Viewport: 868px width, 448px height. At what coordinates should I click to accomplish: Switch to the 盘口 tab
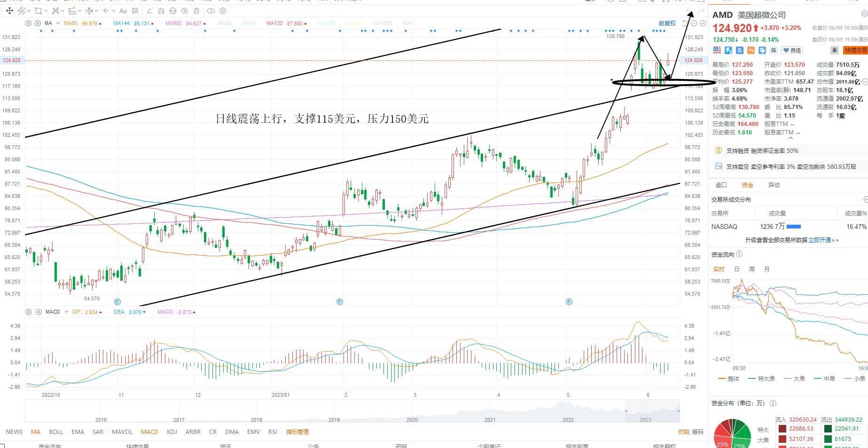click(721, 185)
